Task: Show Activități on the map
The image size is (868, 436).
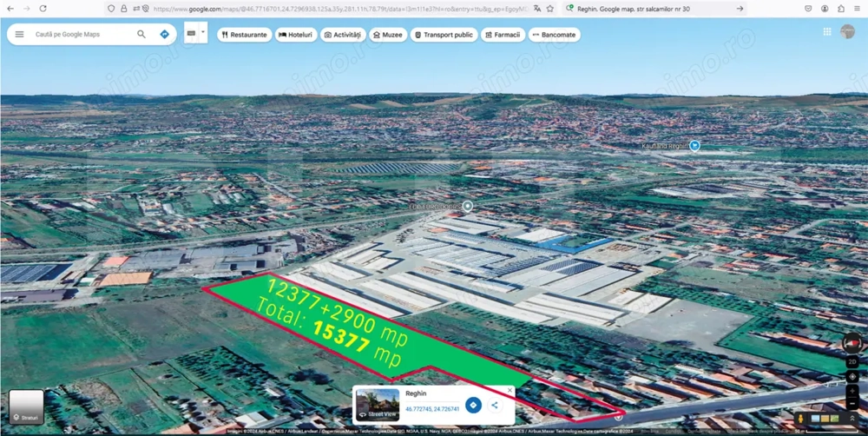Action: coord(343,35)
